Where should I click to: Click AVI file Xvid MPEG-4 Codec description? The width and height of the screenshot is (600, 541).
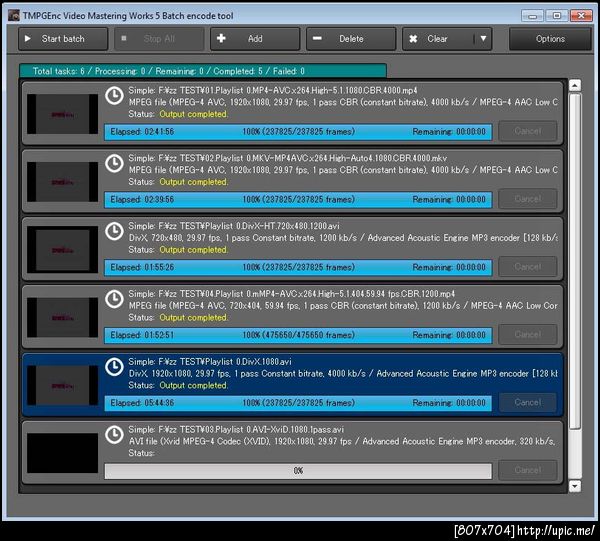click(x=343, y=441)
